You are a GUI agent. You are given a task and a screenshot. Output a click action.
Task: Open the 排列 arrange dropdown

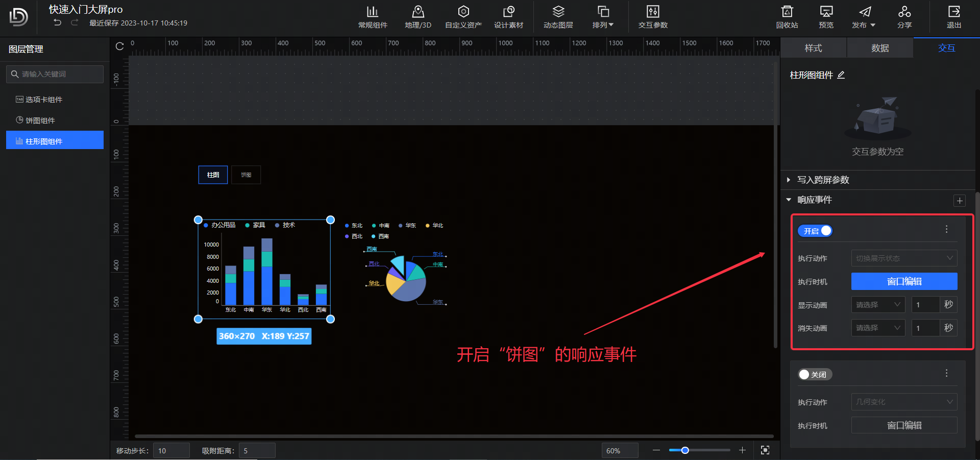point(603,17)
